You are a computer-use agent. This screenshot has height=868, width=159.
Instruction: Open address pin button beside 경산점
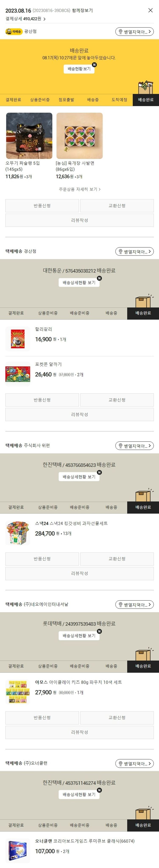click(x=134, y=251)
